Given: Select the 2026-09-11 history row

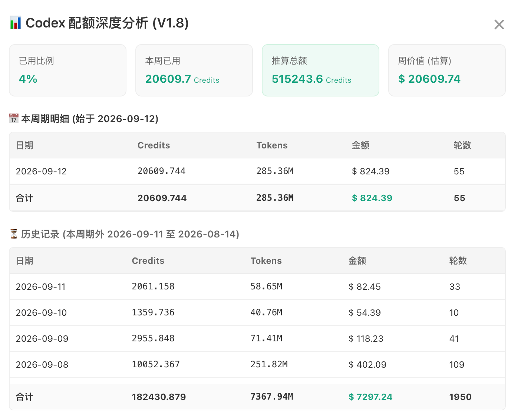Looking at the screenshot, I should tap(257, 287).
